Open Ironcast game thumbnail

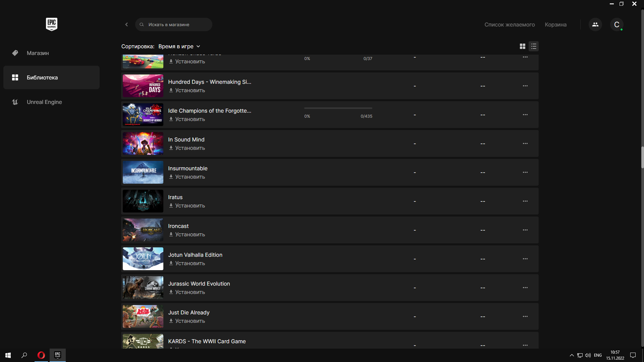[143, 230]
